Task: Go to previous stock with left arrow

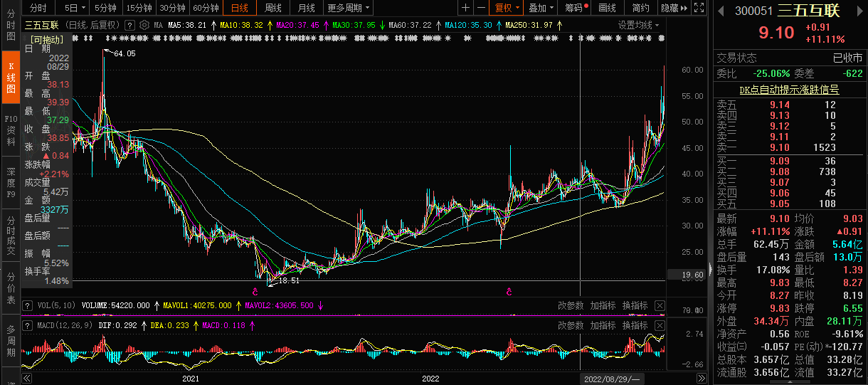Action: click(x=720, y=11)
